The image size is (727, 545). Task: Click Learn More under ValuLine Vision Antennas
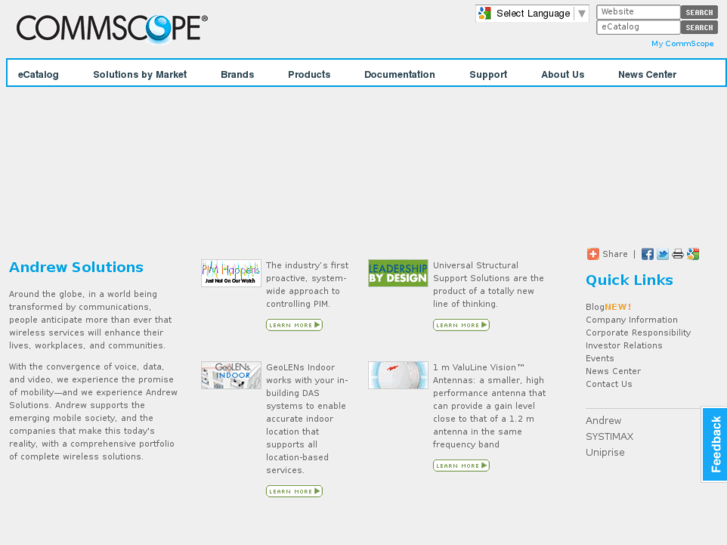[x=461, y=466]
